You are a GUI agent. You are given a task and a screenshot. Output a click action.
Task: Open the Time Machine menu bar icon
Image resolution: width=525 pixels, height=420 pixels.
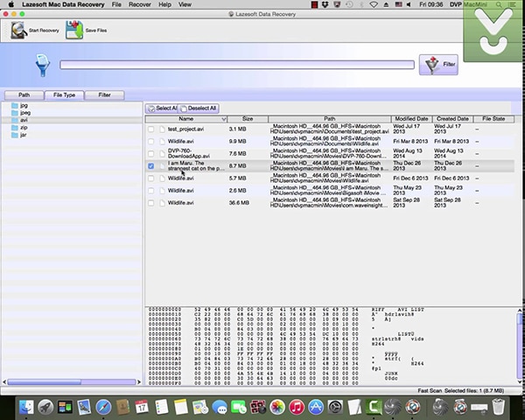(x=349, y=4)
